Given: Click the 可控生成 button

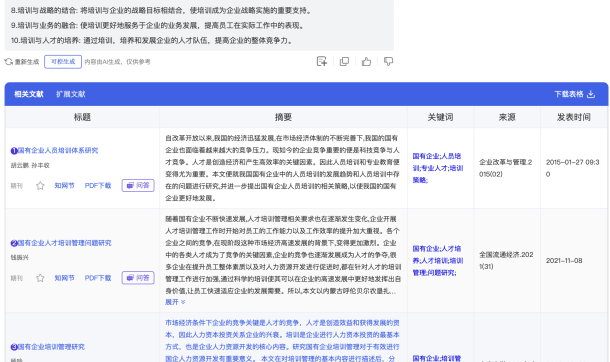Looking at the screenshot, I should point(63,62).
